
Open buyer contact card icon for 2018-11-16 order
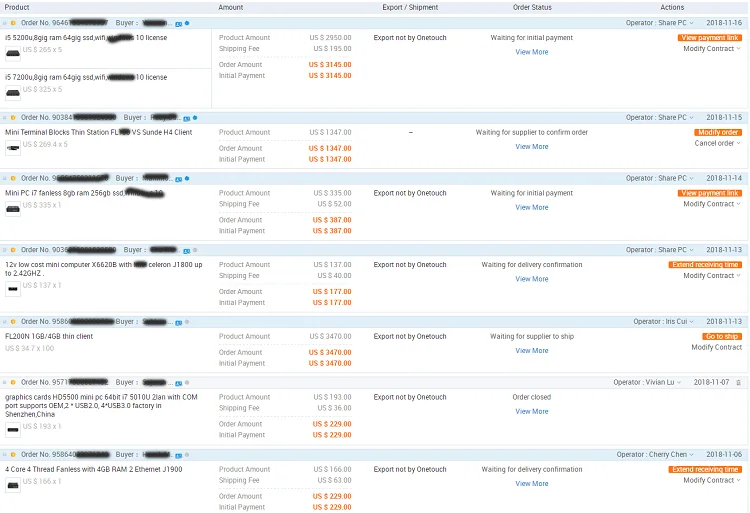[x=179, y=22]
